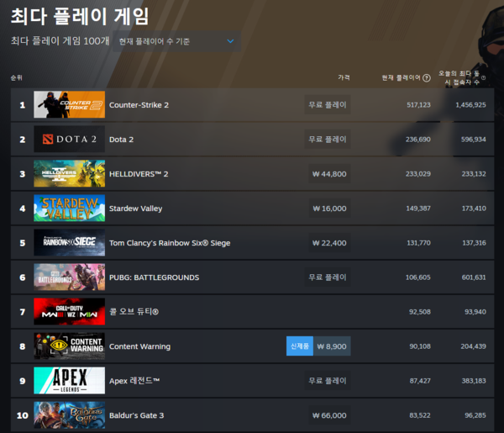504x433 pixels.
Task: Click the PUBG: BATTLEGROUNDS title
Action: click(155, 277)
